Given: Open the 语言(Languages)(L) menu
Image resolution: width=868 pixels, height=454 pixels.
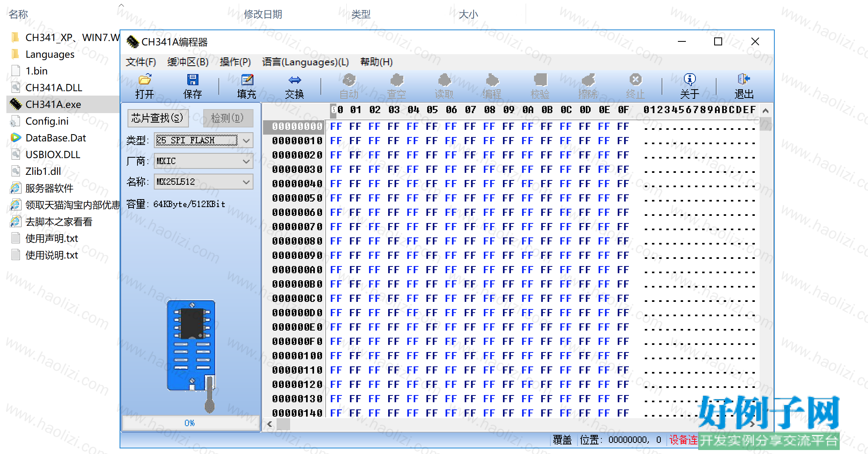Looking at the screenshot, I should tap(305, 62).
